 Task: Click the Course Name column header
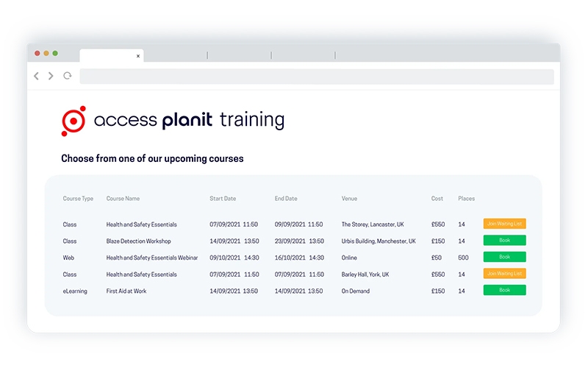point(123,199)
